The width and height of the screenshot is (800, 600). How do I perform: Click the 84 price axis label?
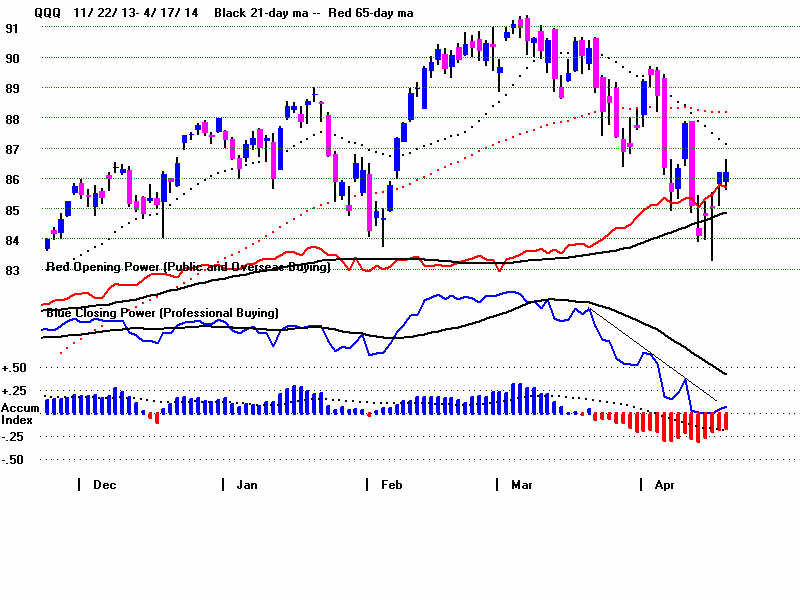(x=12, y=240)
